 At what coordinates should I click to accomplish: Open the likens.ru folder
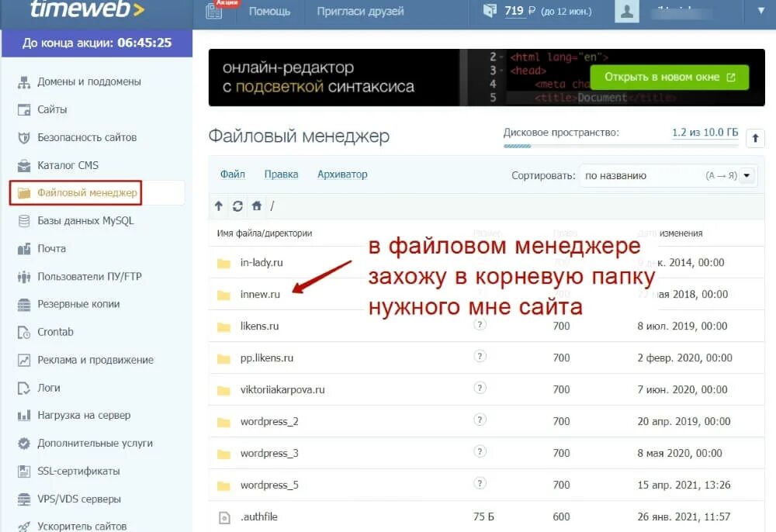pyautogui.click(x=260, y=326)
